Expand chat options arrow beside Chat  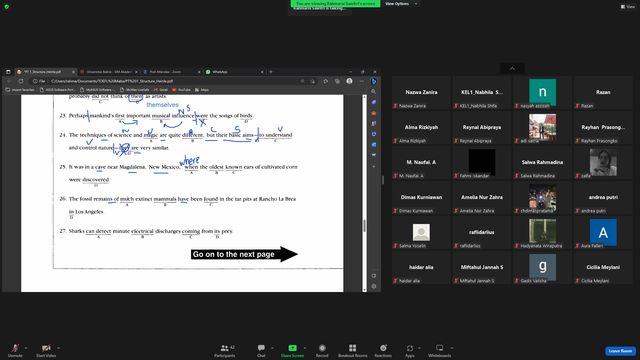272,348
